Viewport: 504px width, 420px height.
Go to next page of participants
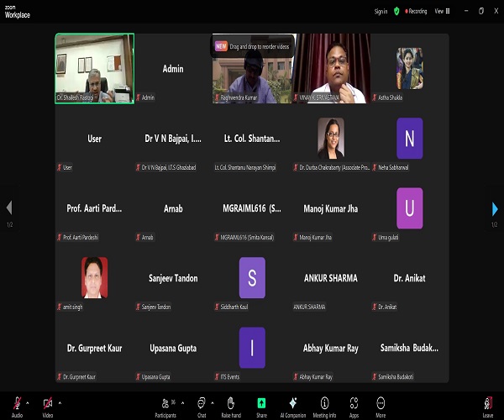pos(495,209)
